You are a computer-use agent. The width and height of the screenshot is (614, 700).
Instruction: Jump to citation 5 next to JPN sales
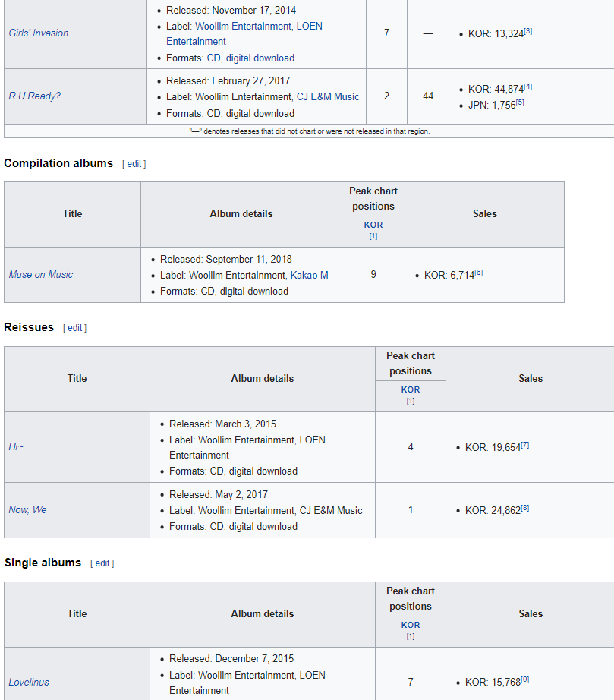(521, 102)
